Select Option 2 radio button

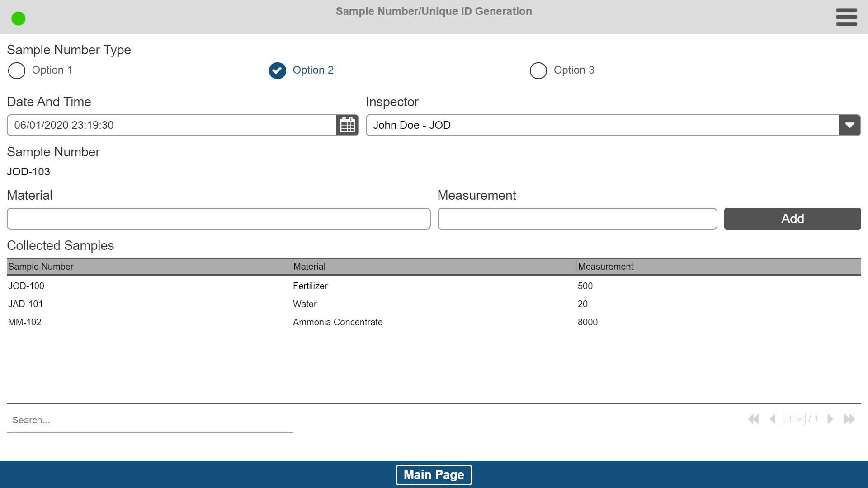coord(278,70)
